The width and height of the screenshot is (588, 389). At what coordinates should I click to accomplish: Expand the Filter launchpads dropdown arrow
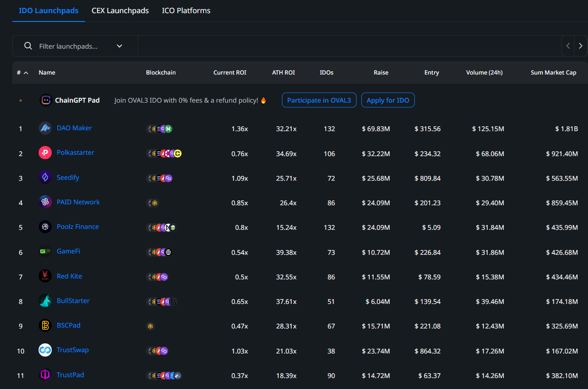click(x=119, y=46)
